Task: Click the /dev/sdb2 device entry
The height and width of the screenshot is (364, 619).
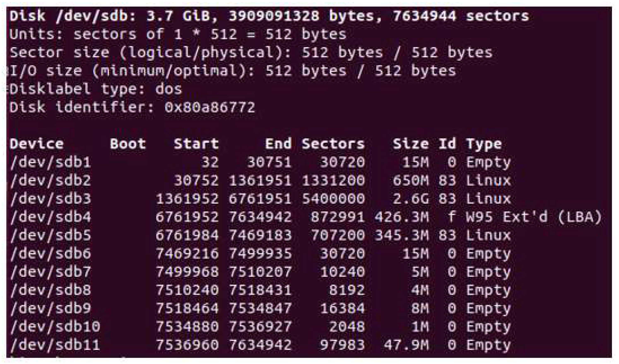Action: tap(50, 181)
